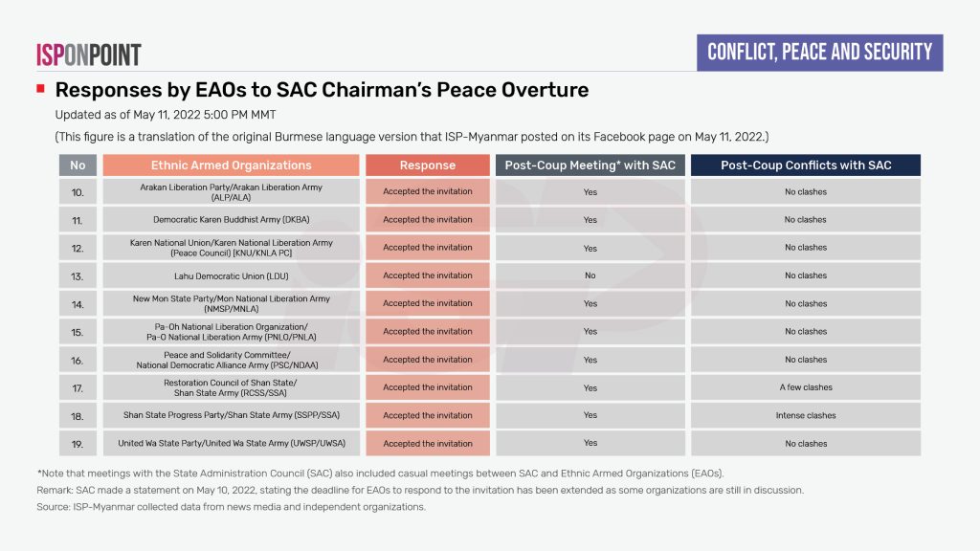Click the Responses by EAOs title text

tap(322, 90)
